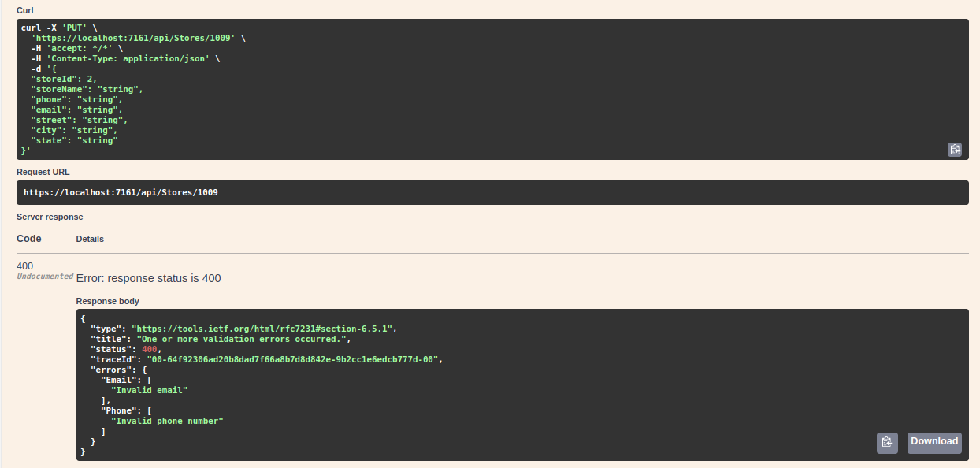Screen dimensions: 980x468
Task: Click the Download button for response body
Action: (934, 442)
